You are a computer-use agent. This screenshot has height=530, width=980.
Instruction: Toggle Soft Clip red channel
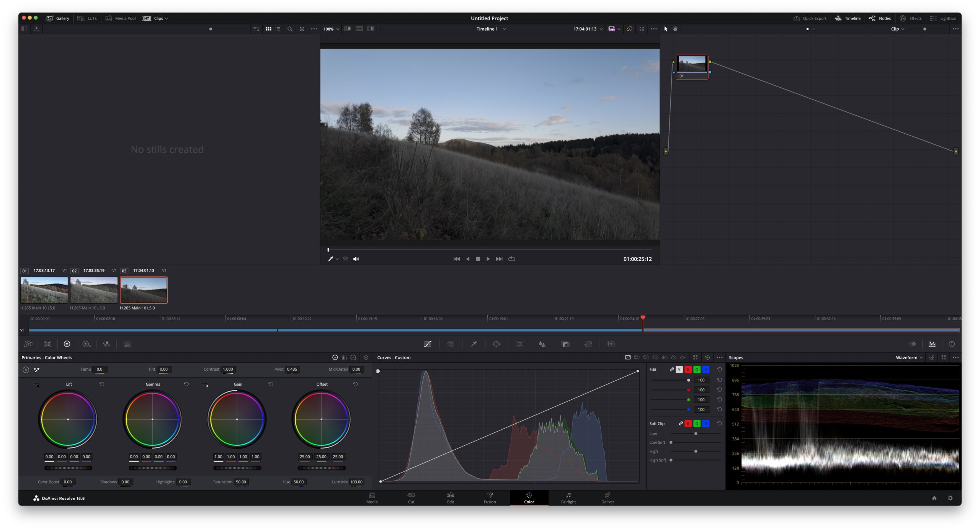[x=688, y=423]
